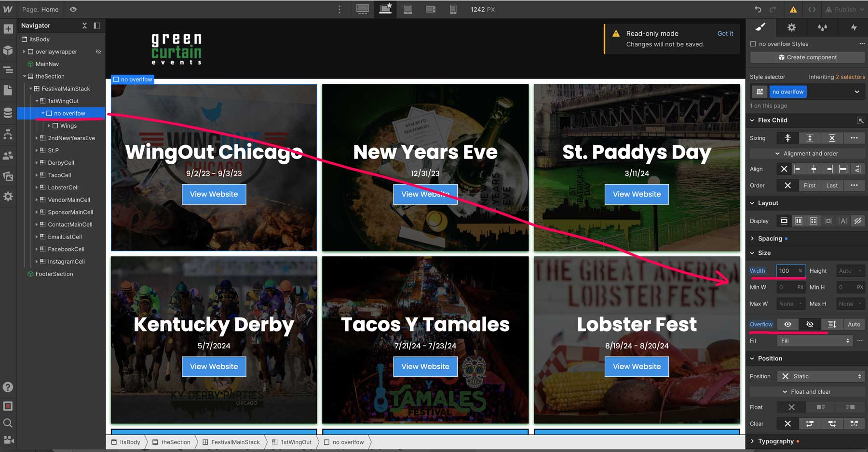Open the Pages panel
Viewport: 868px width, 452px height.
(8, 90)
